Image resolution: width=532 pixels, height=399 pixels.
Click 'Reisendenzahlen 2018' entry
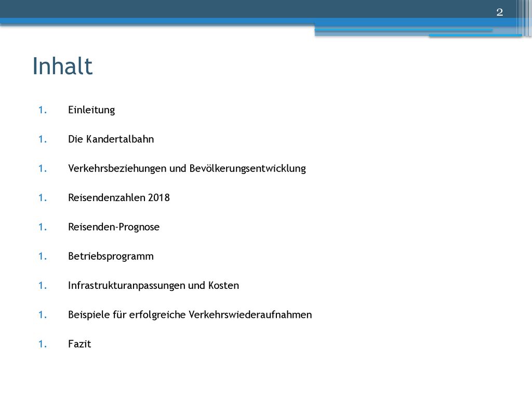coord(119,197)
